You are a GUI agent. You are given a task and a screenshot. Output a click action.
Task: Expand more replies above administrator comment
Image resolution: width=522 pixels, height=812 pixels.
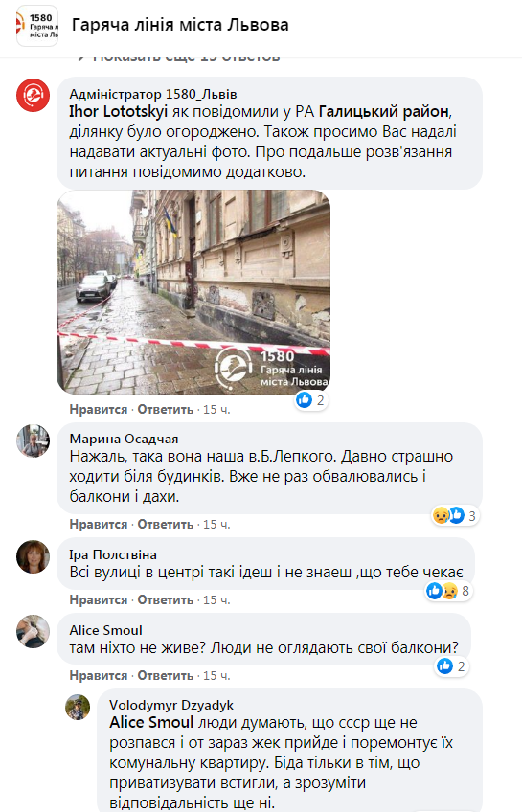pos(179,56)
